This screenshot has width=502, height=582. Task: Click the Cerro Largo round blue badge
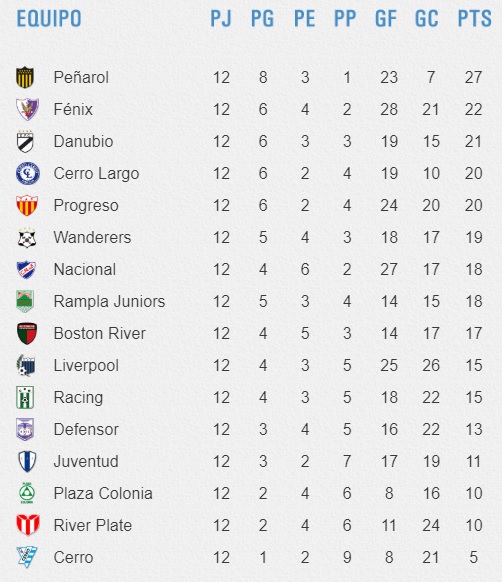coord(28,173)
